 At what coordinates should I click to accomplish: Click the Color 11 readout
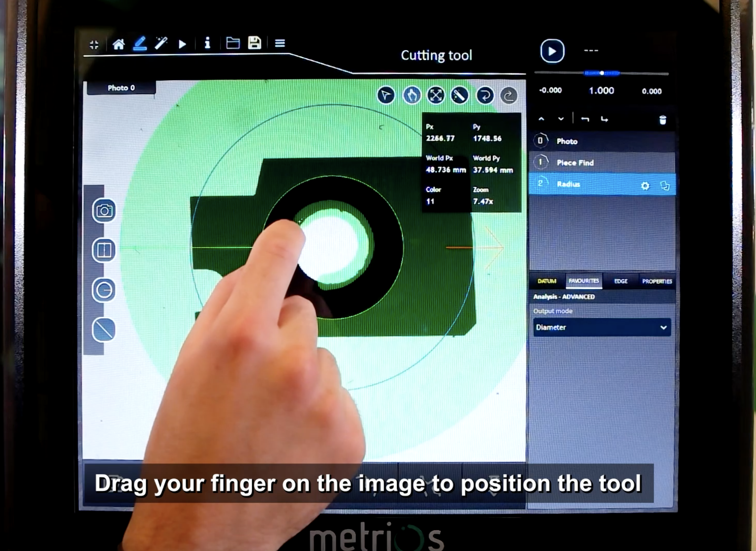point(433,196)
